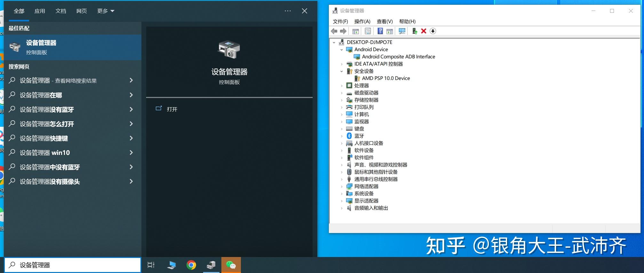Select the 计算机 tree item
This screenshot has width=644, height=273.
(x=362, y=114)
